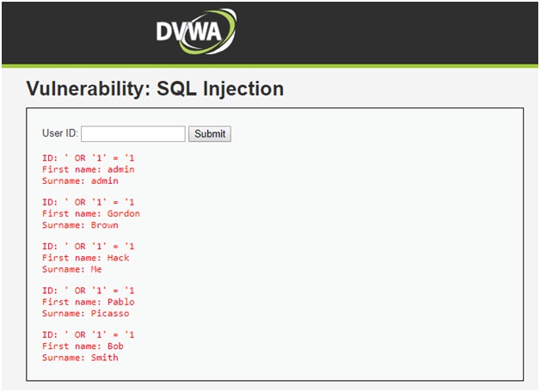Click the ID line above 'First name: Gordon'
Image resolution: width=540 pixels, height=392 pixels.
coord(89,202)
